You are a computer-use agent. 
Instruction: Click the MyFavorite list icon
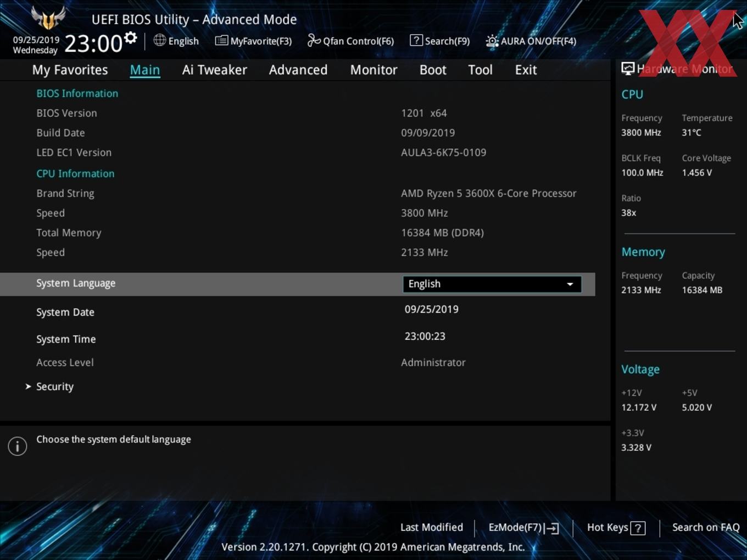click(221, 41)
